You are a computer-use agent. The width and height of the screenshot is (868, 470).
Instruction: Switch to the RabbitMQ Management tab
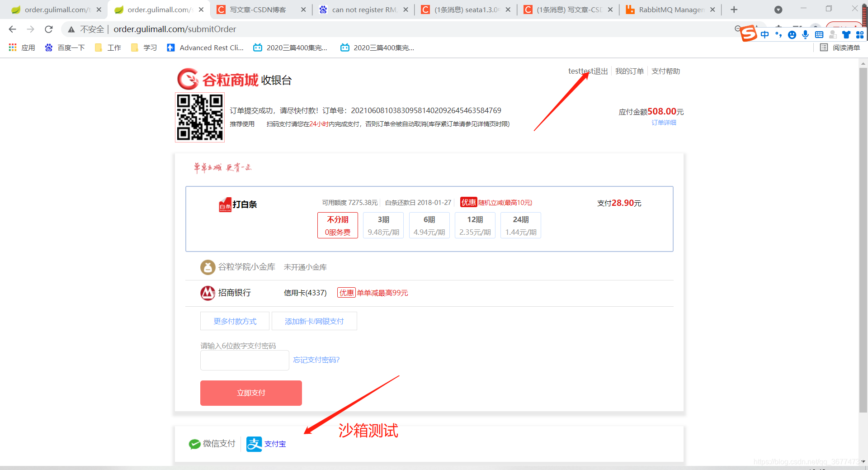671,9
